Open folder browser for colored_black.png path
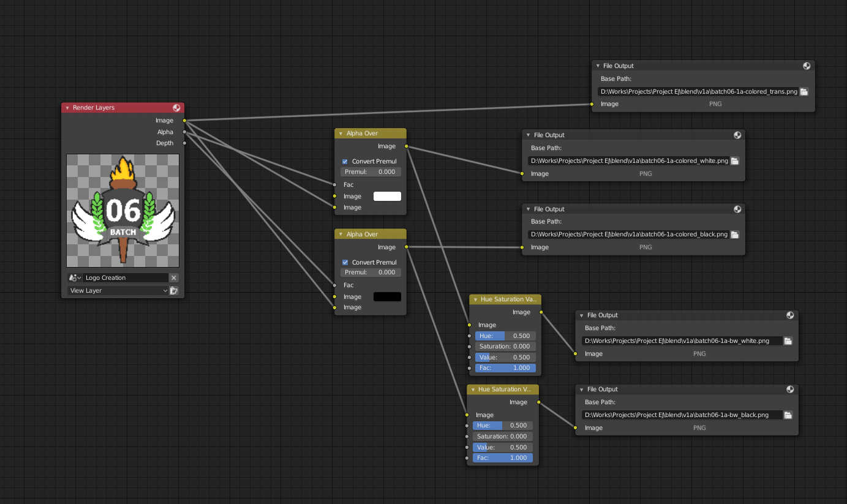Image resolution: width=847 pixels, height=504 pixels. pos(734,235)
